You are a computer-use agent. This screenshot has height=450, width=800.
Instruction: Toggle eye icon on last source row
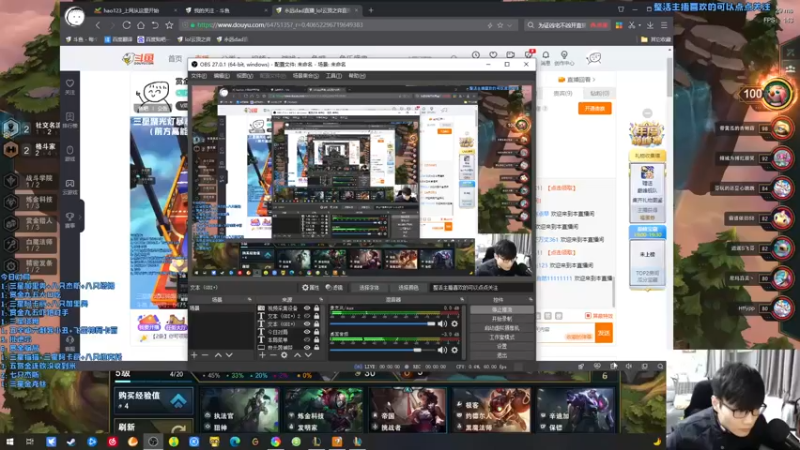pyautogui.click(x=307, y=347)
